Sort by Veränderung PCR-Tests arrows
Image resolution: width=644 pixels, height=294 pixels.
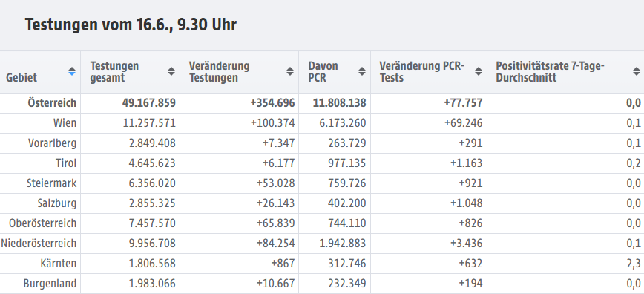click(x=479, y=71)
